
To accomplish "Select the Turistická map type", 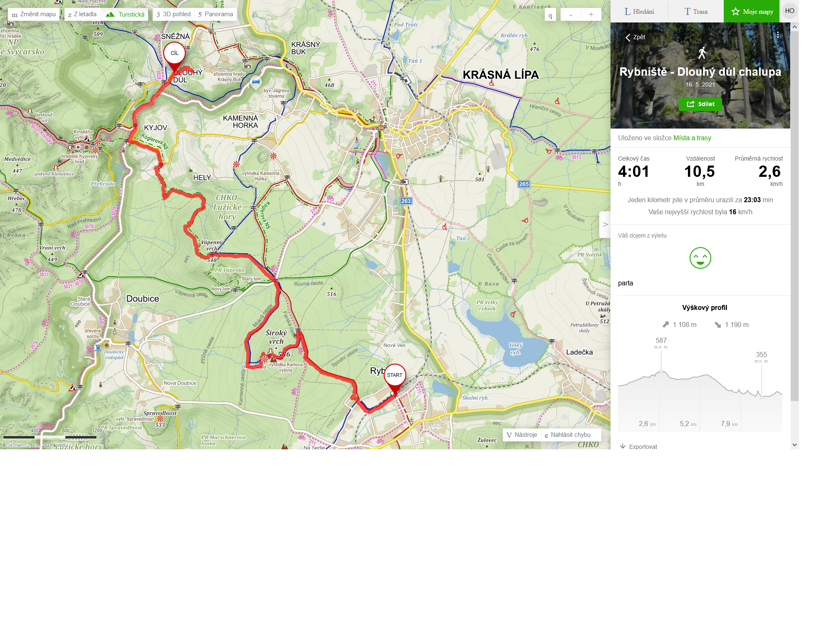I will coord(125,14).
